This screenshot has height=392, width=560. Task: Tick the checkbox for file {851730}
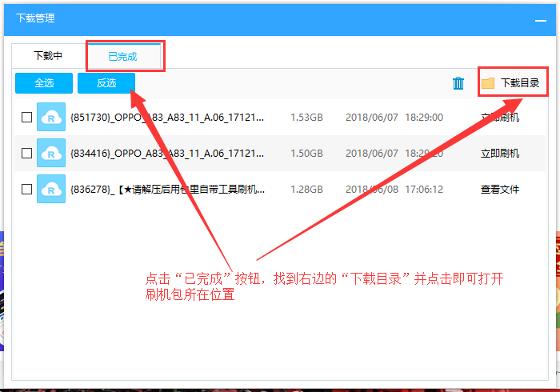[26, 118]
